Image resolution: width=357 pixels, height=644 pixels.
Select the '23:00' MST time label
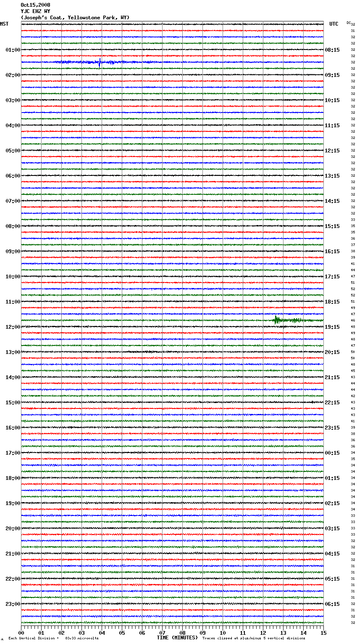click(x=13, y=604)
